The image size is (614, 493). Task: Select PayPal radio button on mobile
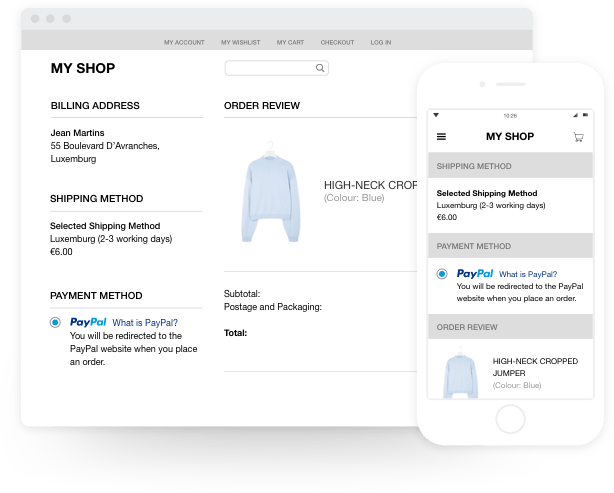click(x=442, y=274)
